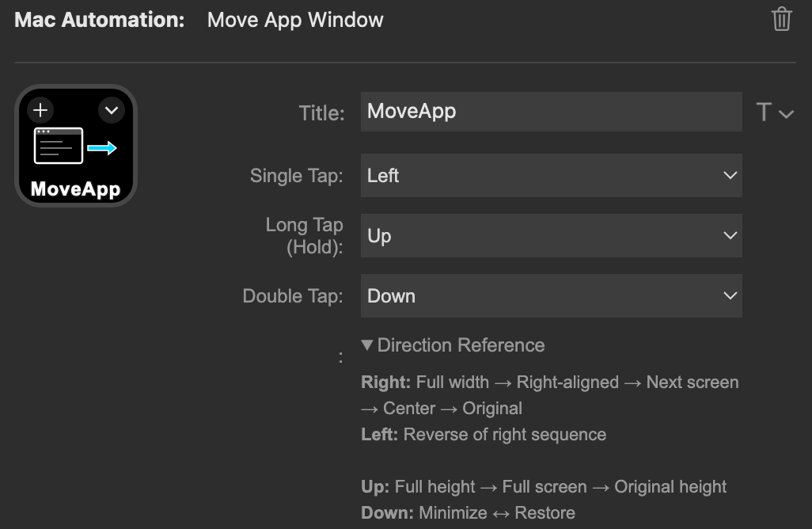Image resolution: width=812 pixels, height=529 pixels.
Task: Click the MoveApp label under the tile
Action: (75, 188)
